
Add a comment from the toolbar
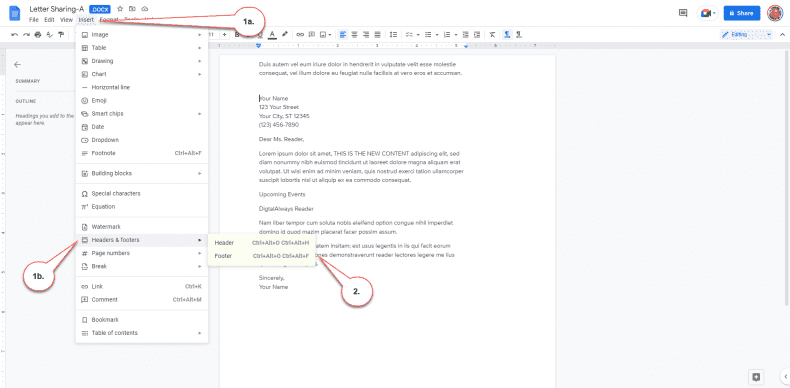311,35
